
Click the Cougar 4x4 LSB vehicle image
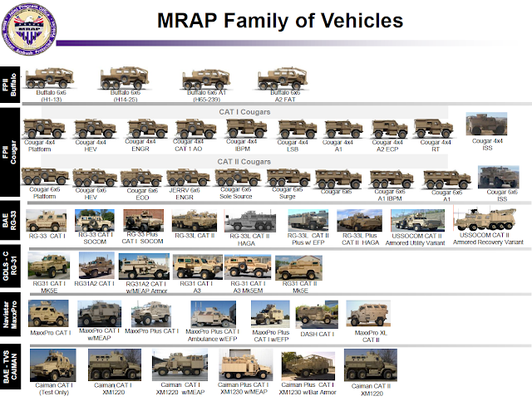298,130
